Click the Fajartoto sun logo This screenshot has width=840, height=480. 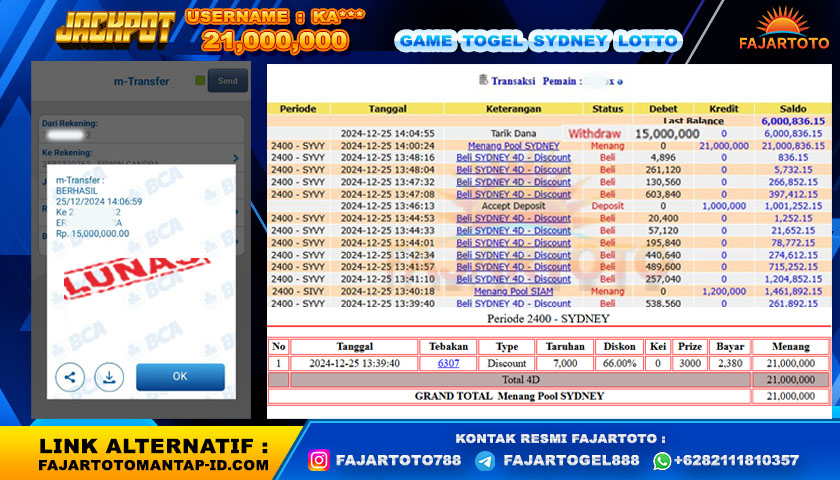(x=784, y=28)
